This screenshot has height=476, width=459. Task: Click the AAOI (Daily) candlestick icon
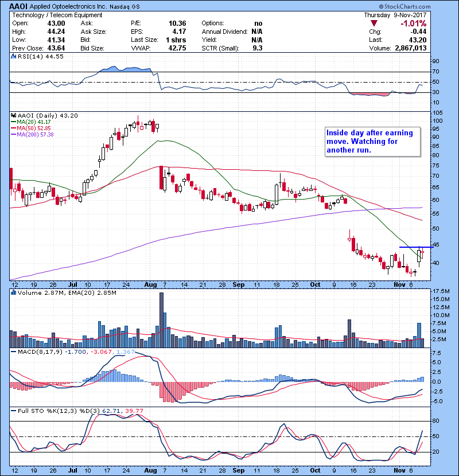pos(13,116)
